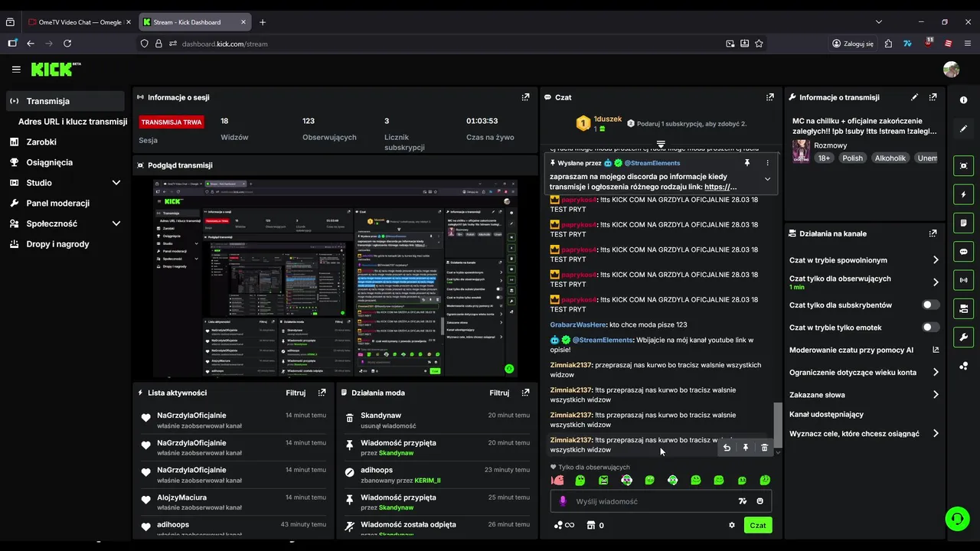Pop out the Działania moda panel
Viewport: 980px width, 551px height.
(525, 393)
